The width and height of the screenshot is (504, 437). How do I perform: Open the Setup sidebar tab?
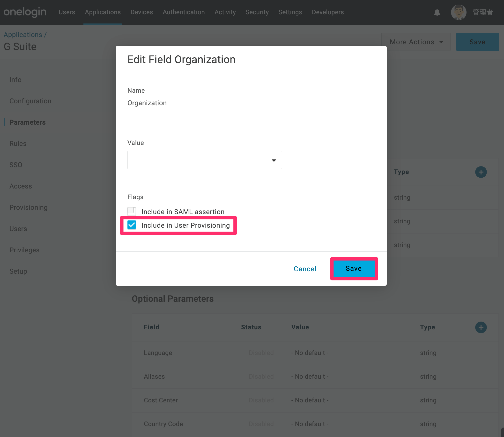(x=18, y=271)
